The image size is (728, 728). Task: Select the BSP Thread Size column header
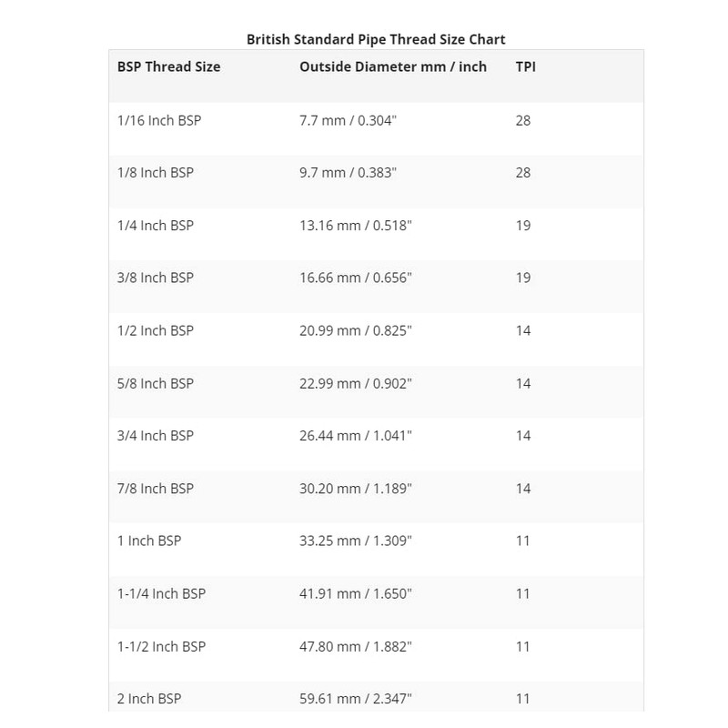click(x=168, y=66)
